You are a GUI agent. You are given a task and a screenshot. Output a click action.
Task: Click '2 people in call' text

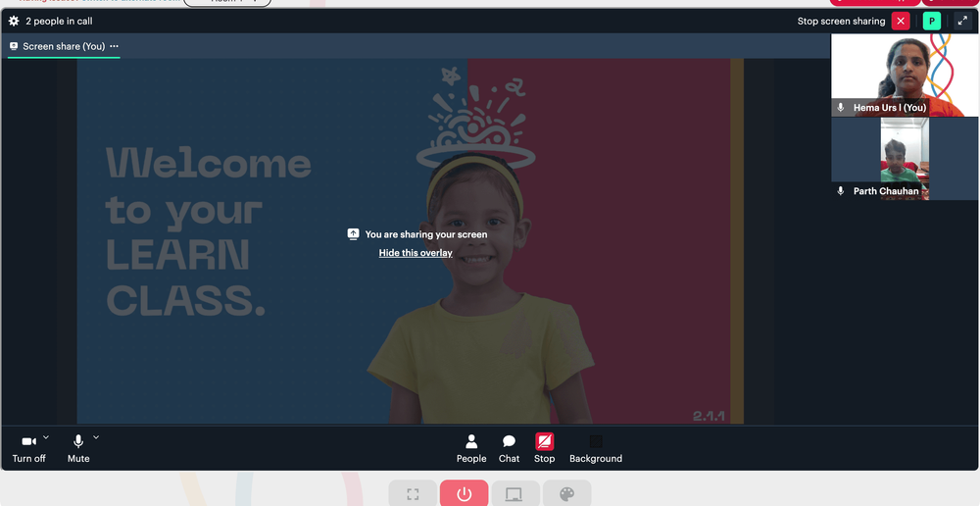tap(59, 22)
